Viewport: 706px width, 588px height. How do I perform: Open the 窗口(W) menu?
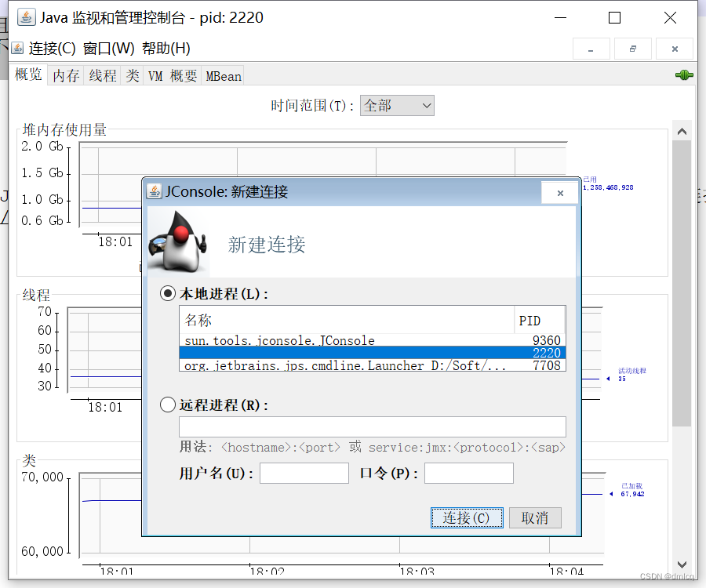click(x=108, y=48)
